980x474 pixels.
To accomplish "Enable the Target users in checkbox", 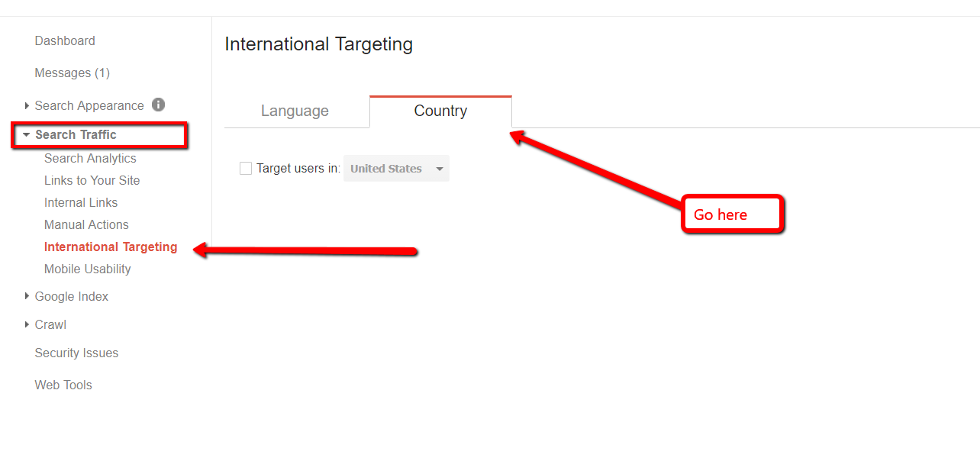I will point(246,168).
